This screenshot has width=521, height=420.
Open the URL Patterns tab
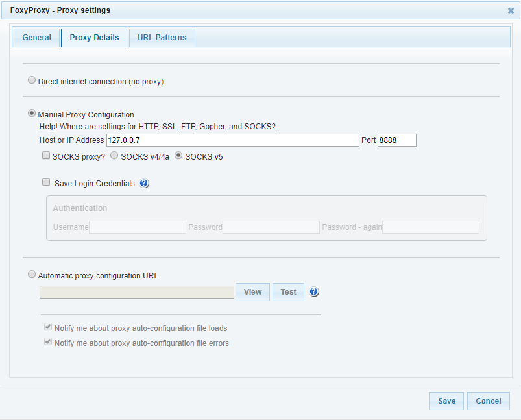click(162, 38)
